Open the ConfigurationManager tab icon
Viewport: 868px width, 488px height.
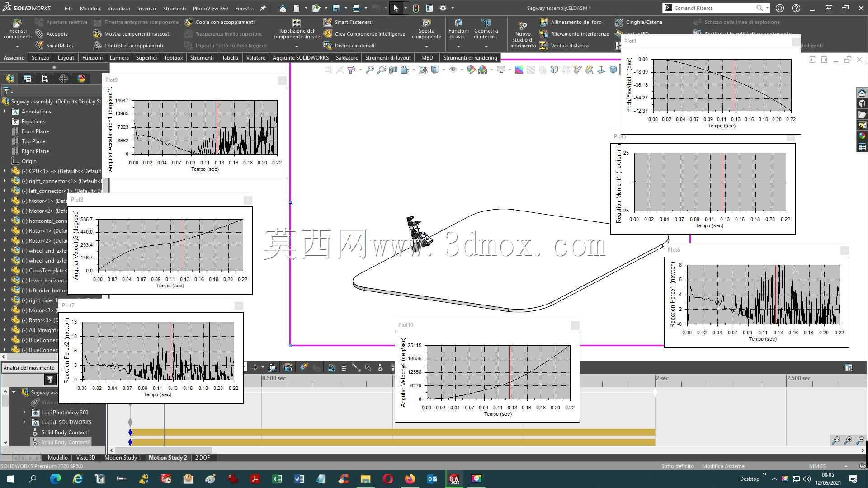coord(45,79)
